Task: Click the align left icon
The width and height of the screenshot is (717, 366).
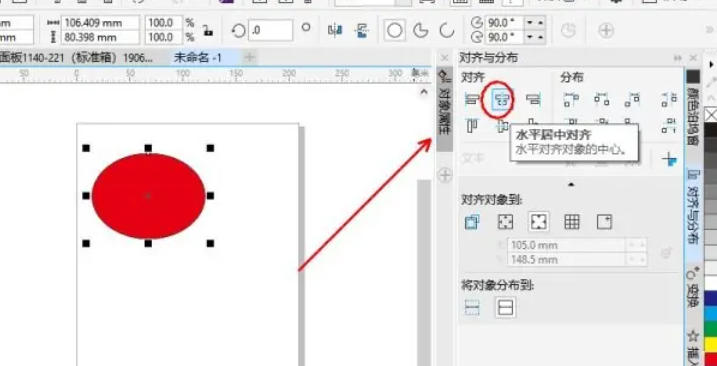Action: [x=472, y=98]
